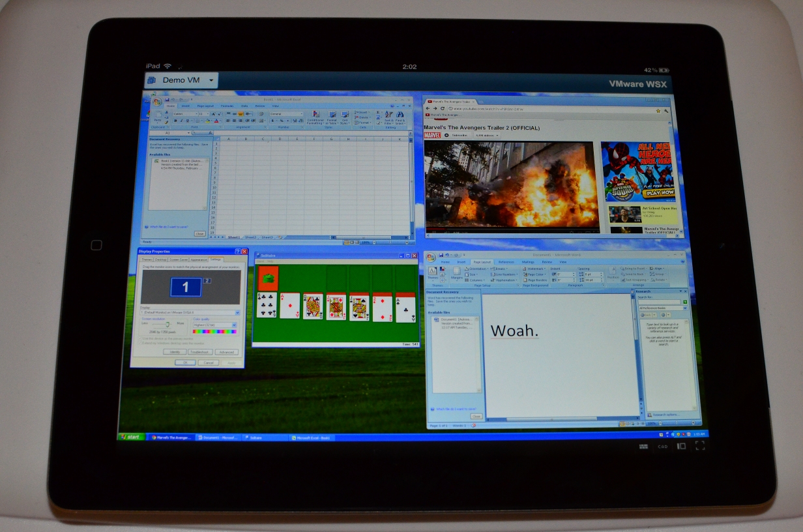This screenshot has width=803, height=532.
Task: Click the Word Office button
Action: point(431,257)
